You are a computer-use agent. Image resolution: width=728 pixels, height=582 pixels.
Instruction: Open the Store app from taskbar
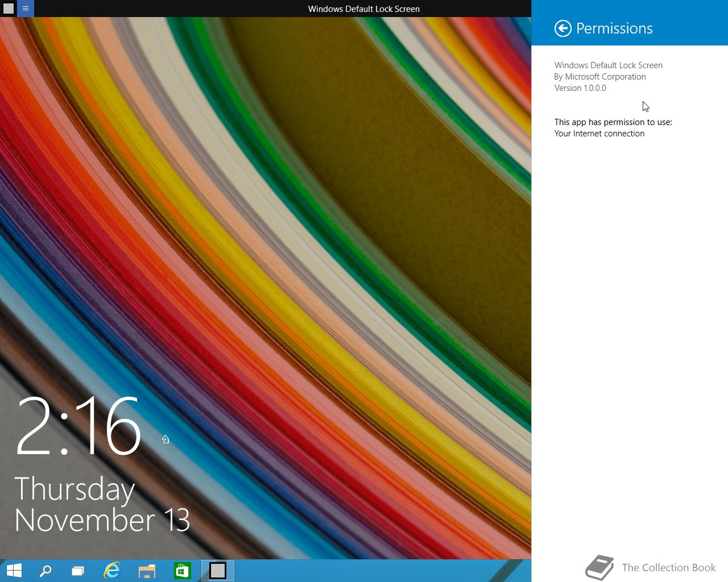182,571
